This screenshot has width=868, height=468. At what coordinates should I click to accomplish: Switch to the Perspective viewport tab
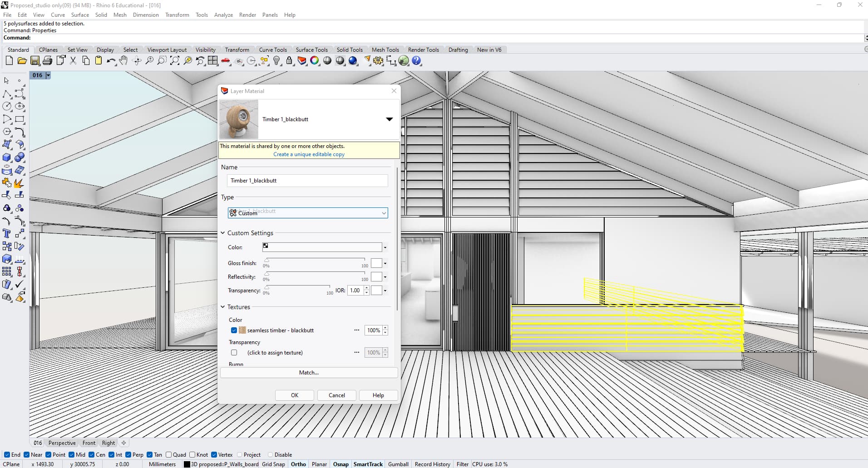62,443
